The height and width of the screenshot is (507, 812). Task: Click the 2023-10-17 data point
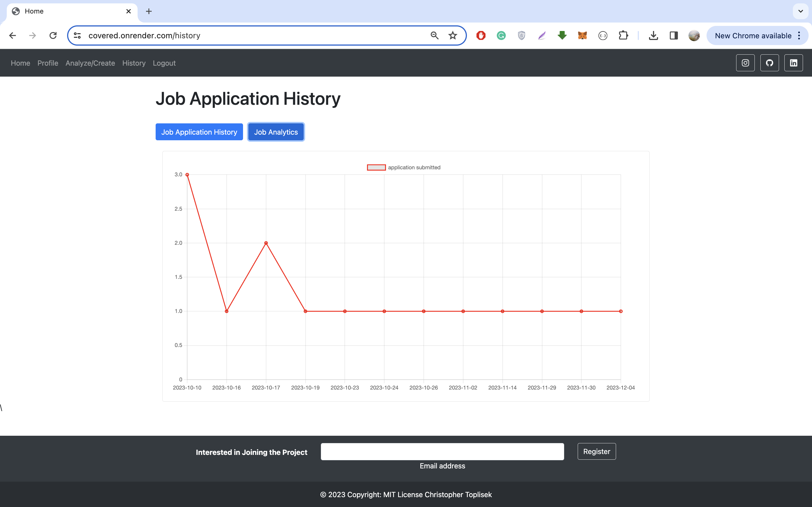266,243
